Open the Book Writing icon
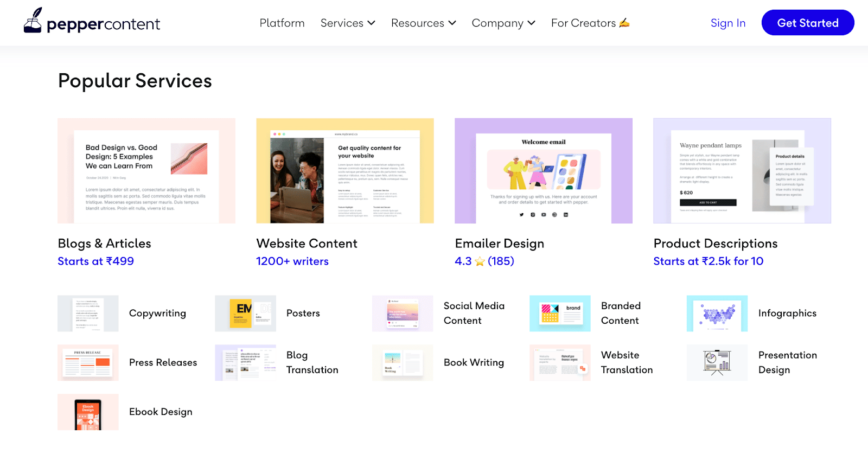 click(x=402, y=363)
